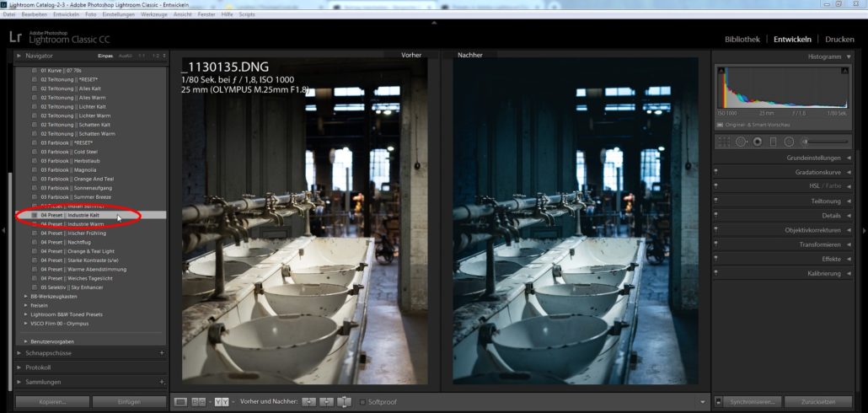The height and width of the screenshot is (413, 868).
Task: Click the right panel hide arrow
Action: [x=864, y=230]
